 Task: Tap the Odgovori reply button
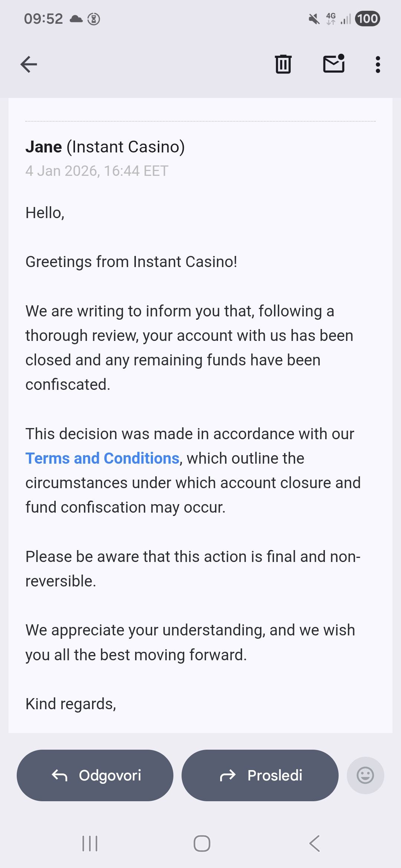click(95, 775)
